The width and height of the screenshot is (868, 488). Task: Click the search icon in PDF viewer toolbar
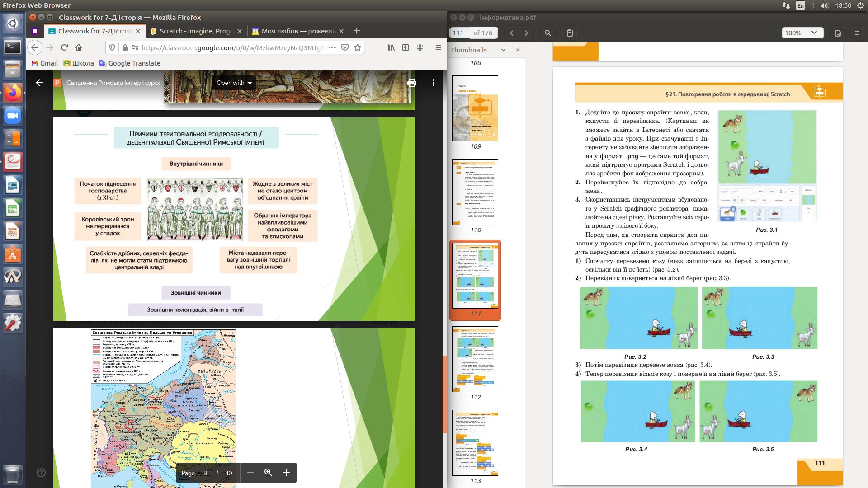click(548, 33)
